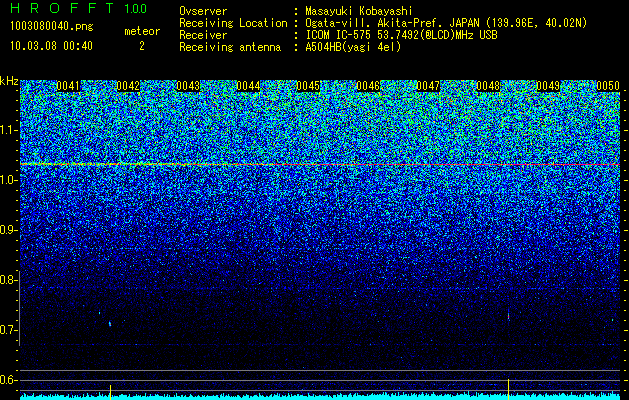Click the meteor echo spot near 0042

110,323
